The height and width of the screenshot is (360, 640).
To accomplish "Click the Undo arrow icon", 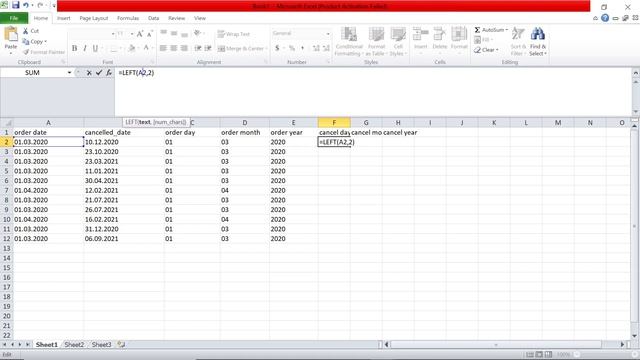I will (26, 5).
